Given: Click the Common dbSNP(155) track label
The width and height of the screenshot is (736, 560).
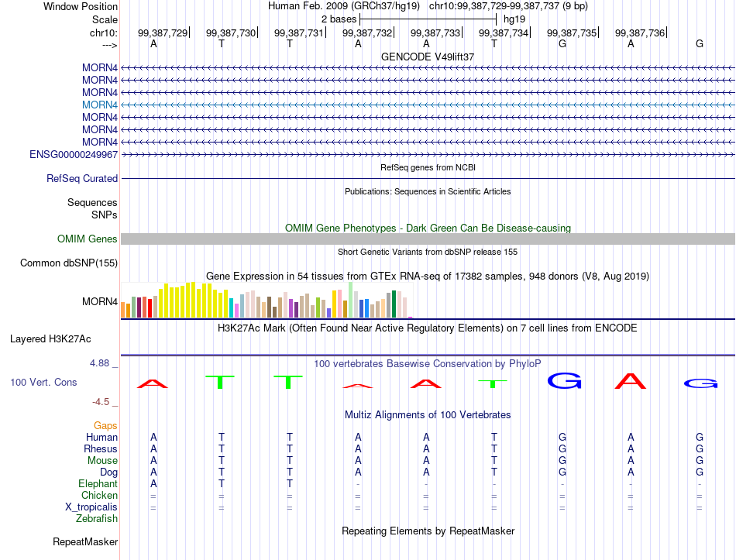Looking at the screenshot, I should pos(69,263).
